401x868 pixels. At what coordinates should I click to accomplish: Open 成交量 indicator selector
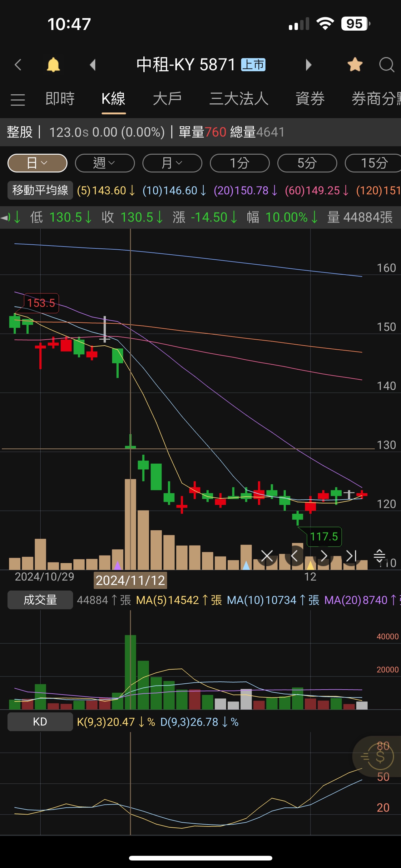point(40,600)
